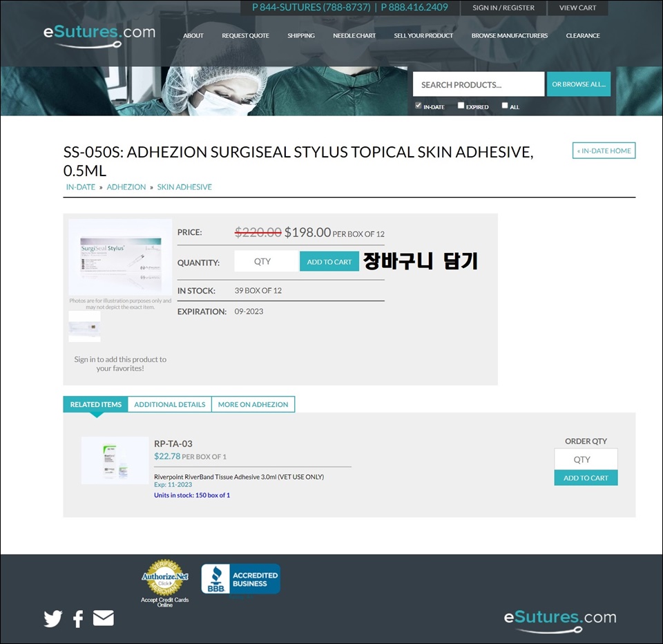This screenshot has width=663, height=644.
Task: Go to the CLEARANCE section
Action: [x=583, y=35]
